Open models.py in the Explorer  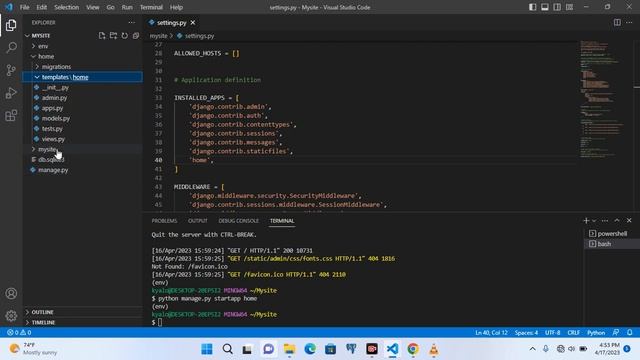[x=56, y=118]
